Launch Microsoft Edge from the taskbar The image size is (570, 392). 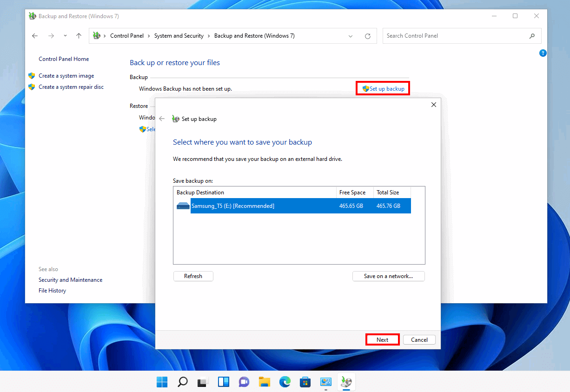285,381
